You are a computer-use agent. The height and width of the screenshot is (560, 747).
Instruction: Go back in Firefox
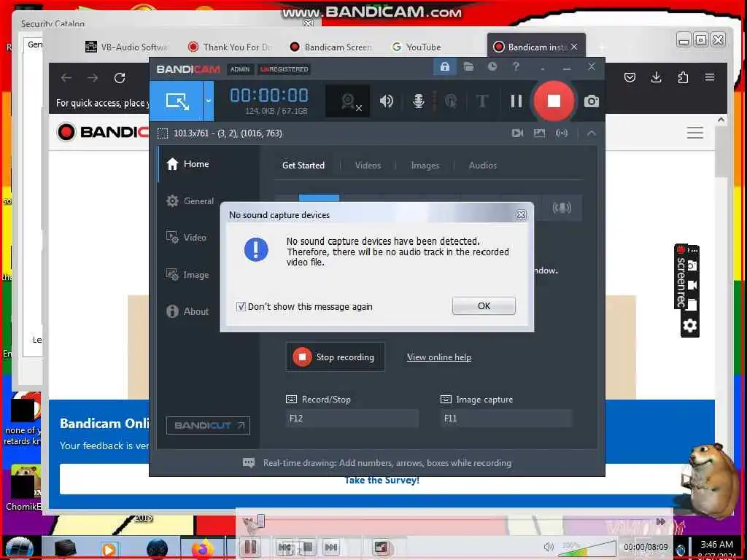point(66,77)
